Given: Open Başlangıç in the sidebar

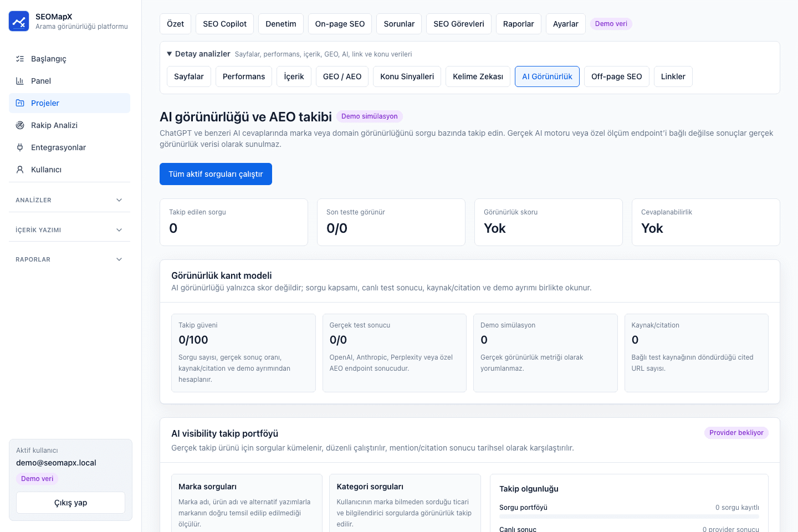Looking at the screenshot, I should (x=69, y=59).
